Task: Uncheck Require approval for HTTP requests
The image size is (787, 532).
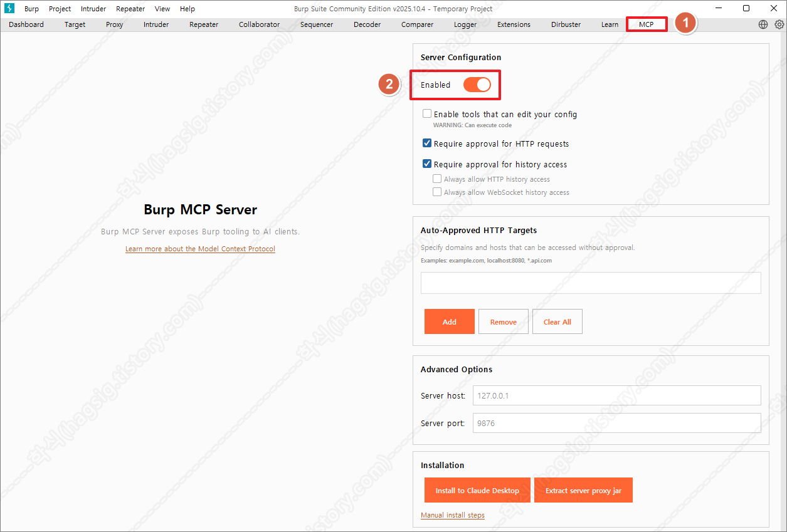Action: click(427, 143)
